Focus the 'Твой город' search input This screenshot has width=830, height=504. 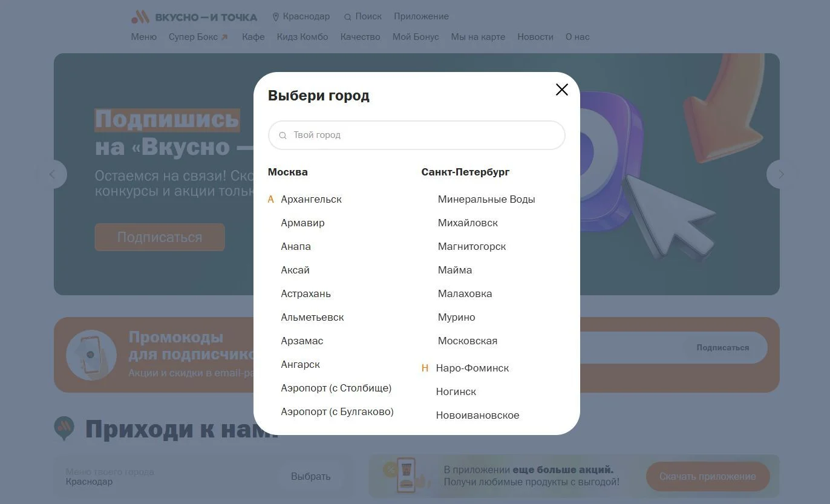[x=416, y=135]
